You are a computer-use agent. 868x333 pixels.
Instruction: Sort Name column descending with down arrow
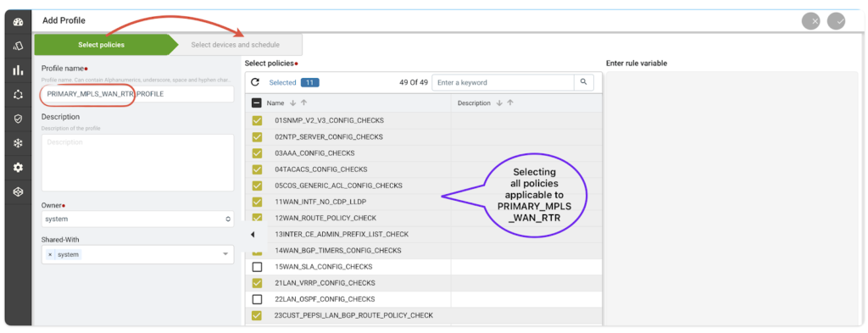pyautogui.click(x=293, y=103)
